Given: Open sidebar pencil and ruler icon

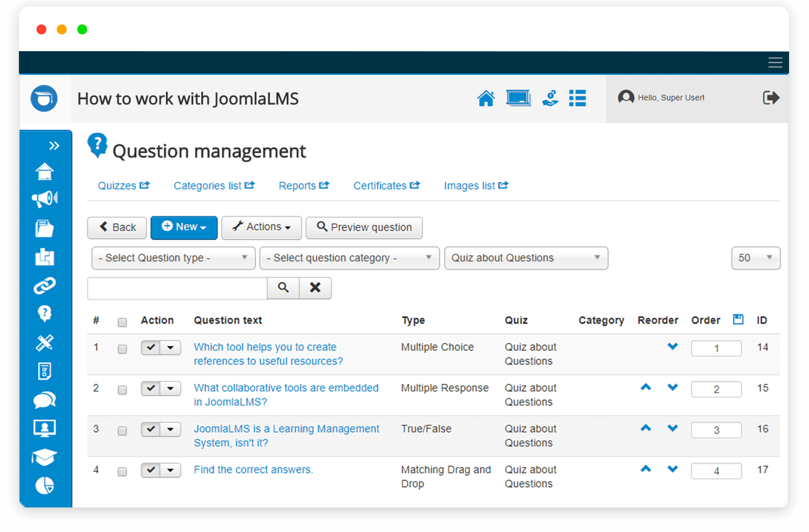Looking at the screenshot, I should [x=45, y=342].
